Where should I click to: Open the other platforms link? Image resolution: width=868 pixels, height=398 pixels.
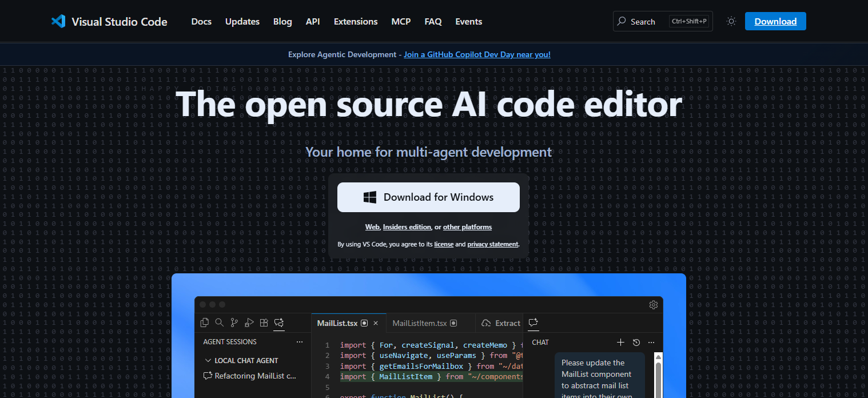click(467, 227)
